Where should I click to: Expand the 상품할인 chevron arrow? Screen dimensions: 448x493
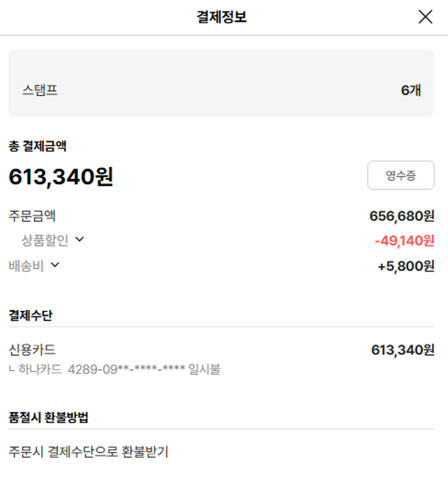pos(79,240)
